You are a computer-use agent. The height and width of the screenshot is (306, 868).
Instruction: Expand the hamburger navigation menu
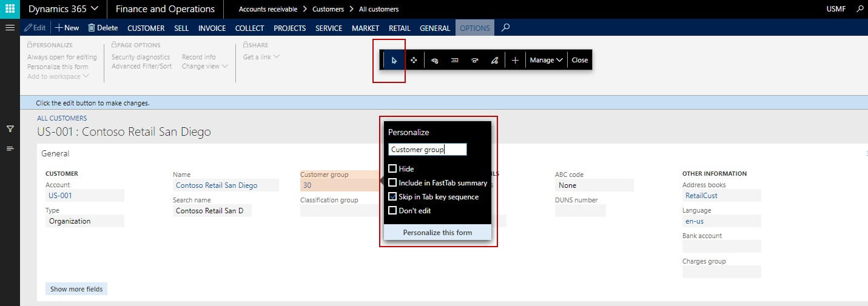pos(10,27)
